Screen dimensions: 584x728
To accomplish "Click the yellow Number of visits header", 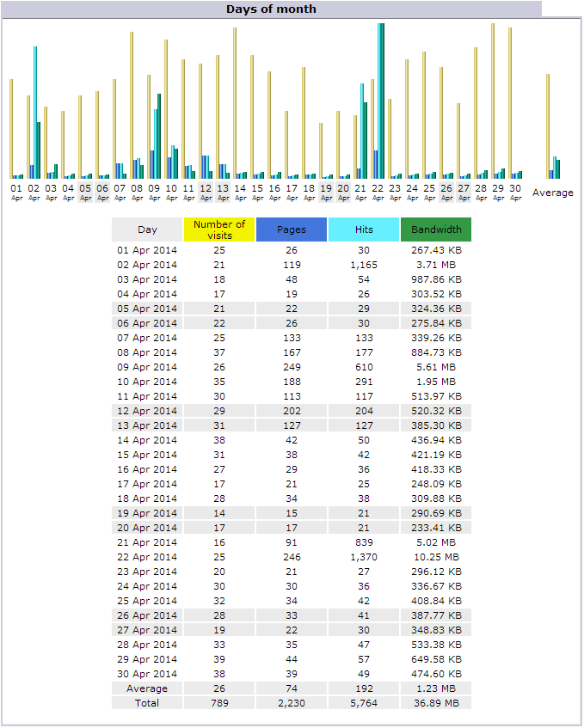I will point(219,229).
